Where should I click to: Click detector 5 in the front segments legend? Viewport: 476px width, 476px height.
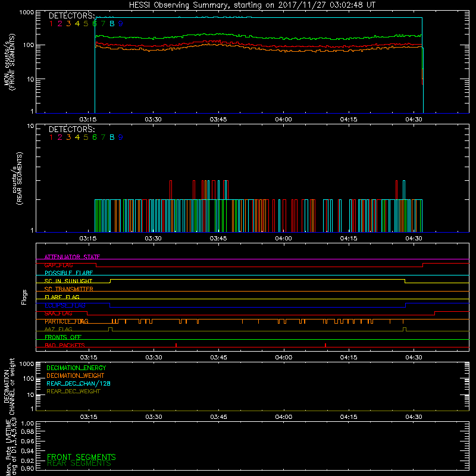click(86, 24)
